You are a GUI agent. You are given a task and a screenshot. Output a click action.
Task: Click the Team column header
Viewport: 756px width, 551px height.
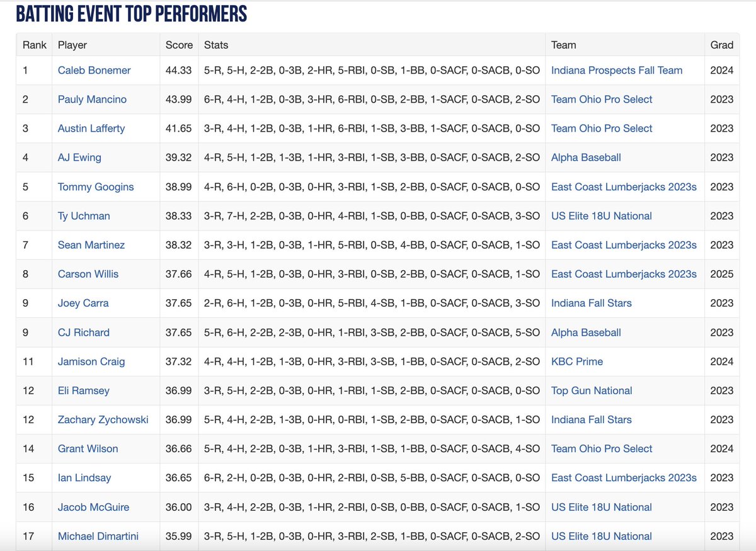click(x=564, y=45)
